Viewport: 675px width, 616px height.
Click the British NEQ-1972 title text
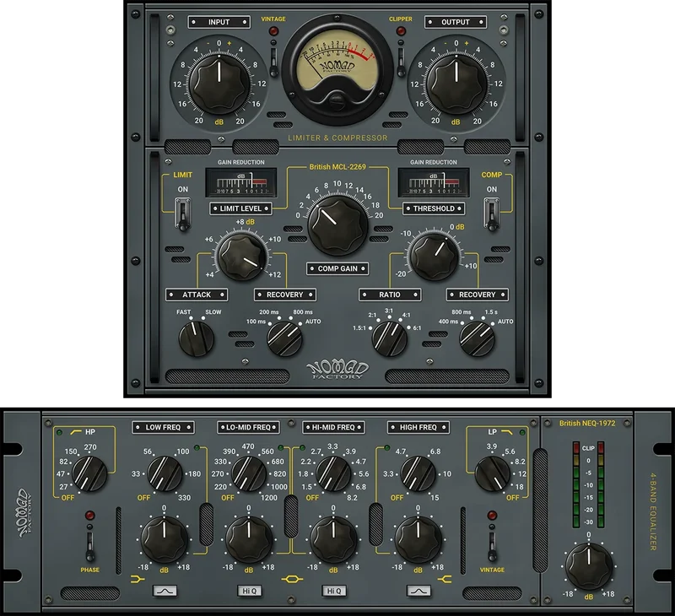point(587,424)
